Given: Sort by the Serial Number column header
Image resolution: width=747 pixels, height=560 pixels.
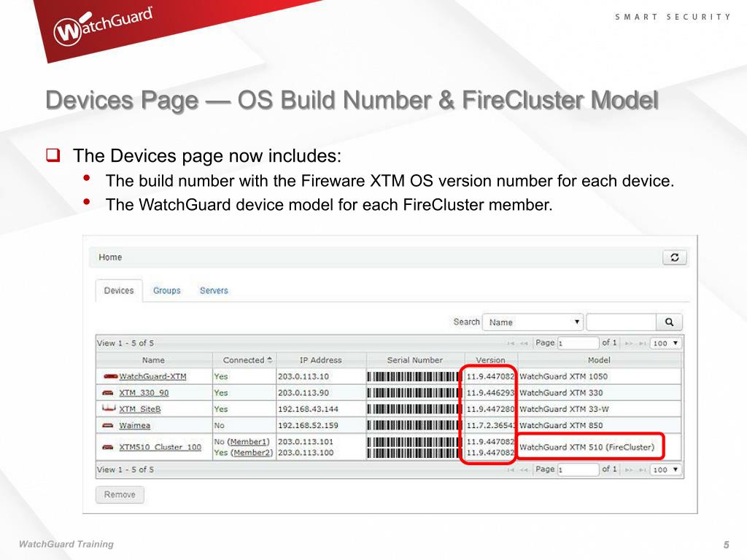Looking at the screenshot, I should tap(415, 360).
